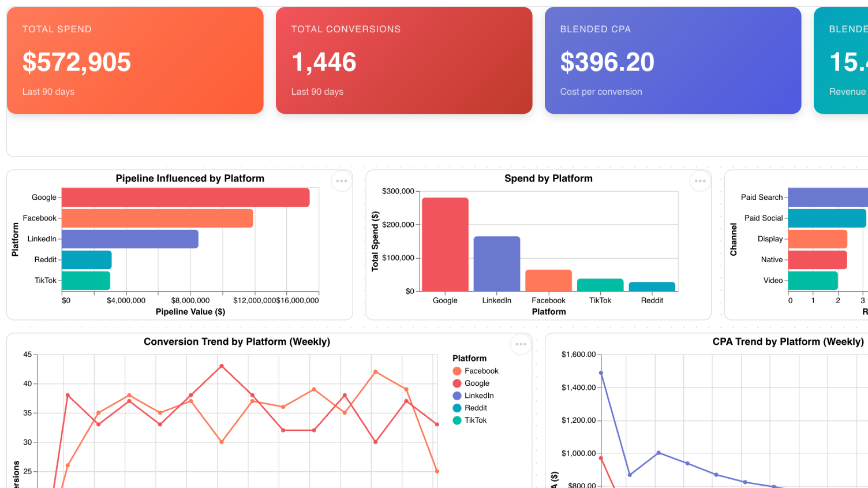The width and height of the screenshot is (868, 488).
Task: Click the highest Google point on Conversion Trend
Action: pos(222,366)
